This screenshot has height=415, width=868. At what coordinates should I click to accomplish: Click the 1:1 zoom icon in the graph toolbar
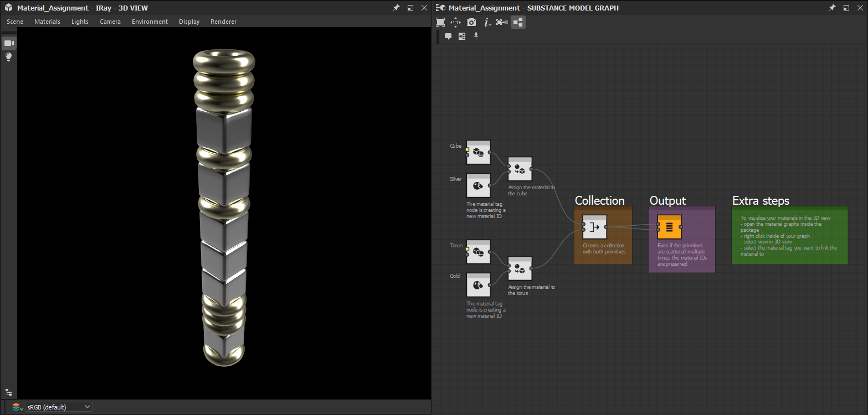coord(455,22)
